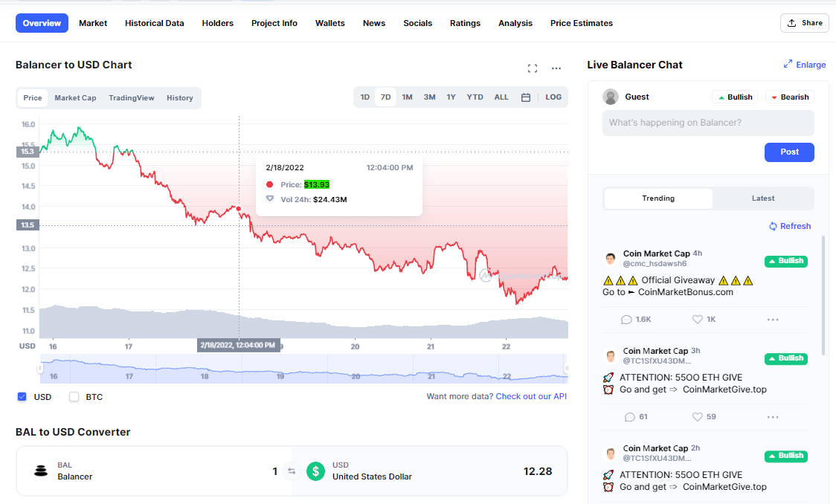Click the Balancer coin logo in converter
Screen dimensions: 836x504
[41, 471]
